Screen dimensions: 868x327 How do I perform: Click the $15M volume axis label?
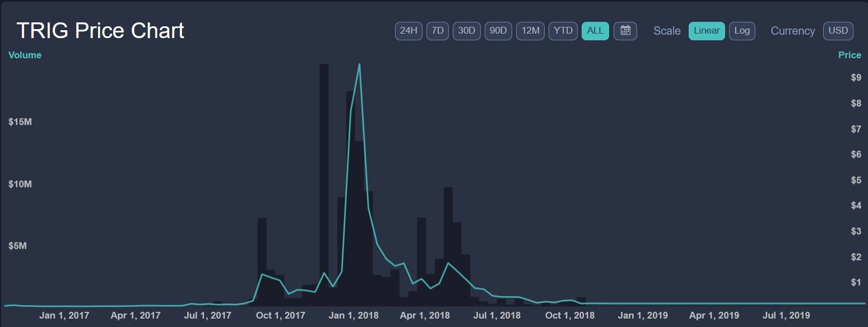[20, 122]
